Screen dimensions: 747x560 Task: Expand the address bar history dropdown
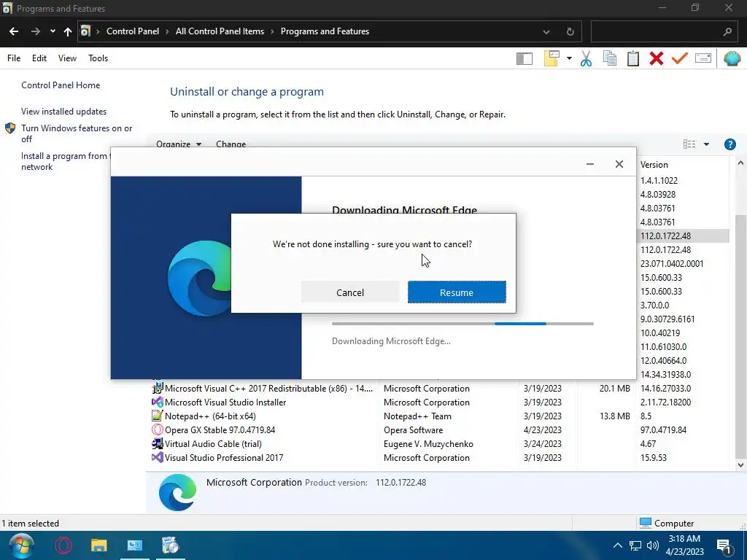coord(546,32)
